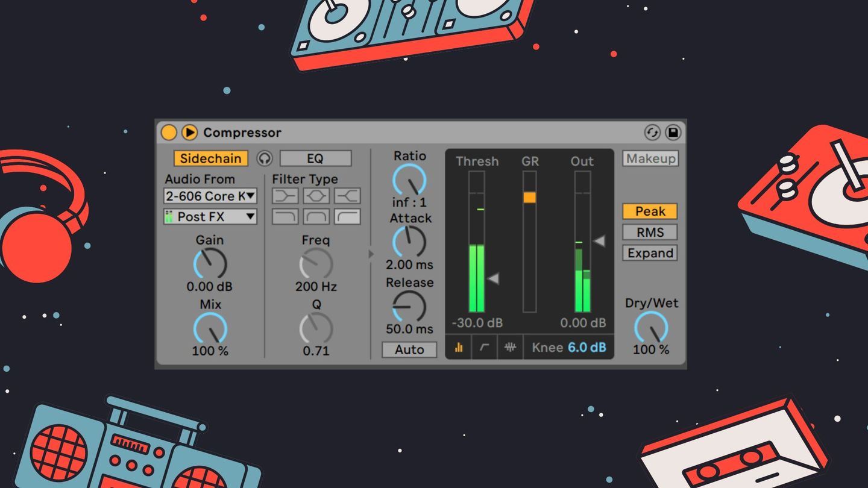The height and width of the screenshot is (488, 868).
Task: Click the -30.0 dB threshold value
Action: point(477,323)
